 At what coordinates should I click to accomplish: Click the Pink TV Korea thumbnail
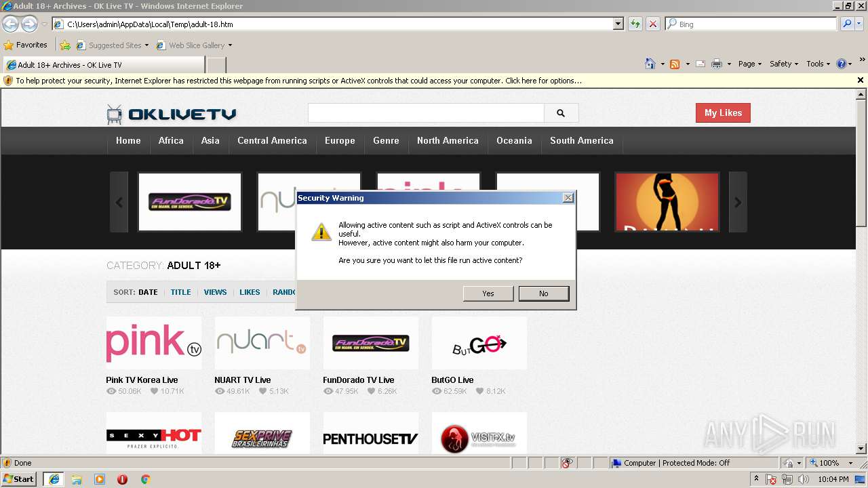[x=154, y=344]
